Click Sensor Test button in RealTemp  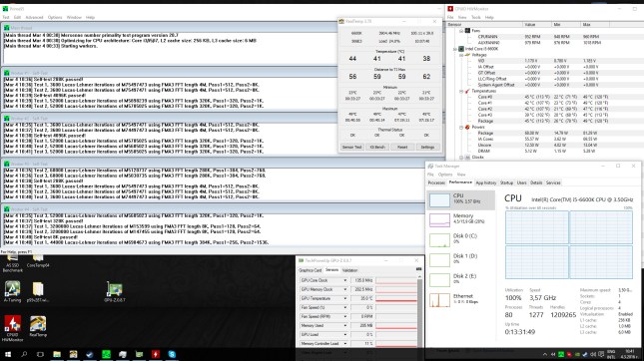[x=352, y=147]
